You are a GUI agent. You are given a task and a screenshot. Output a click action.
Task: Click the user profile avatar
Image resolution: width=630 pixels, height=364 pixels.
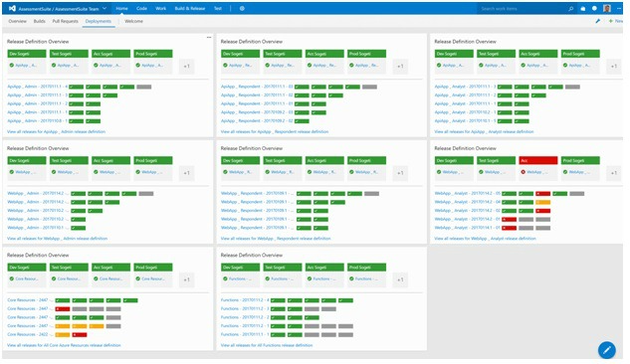(607, 8)
